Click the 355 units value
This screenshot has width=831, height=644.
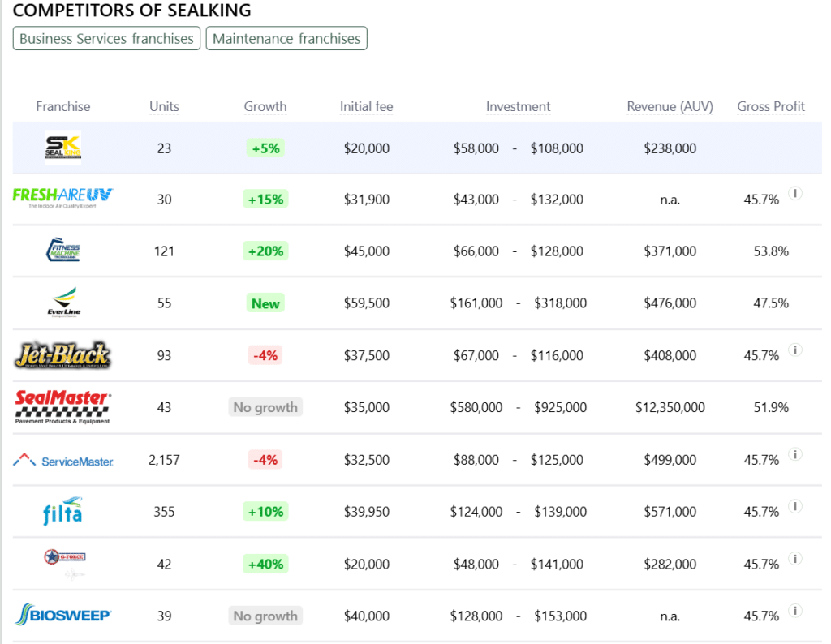tap(164, 512)
